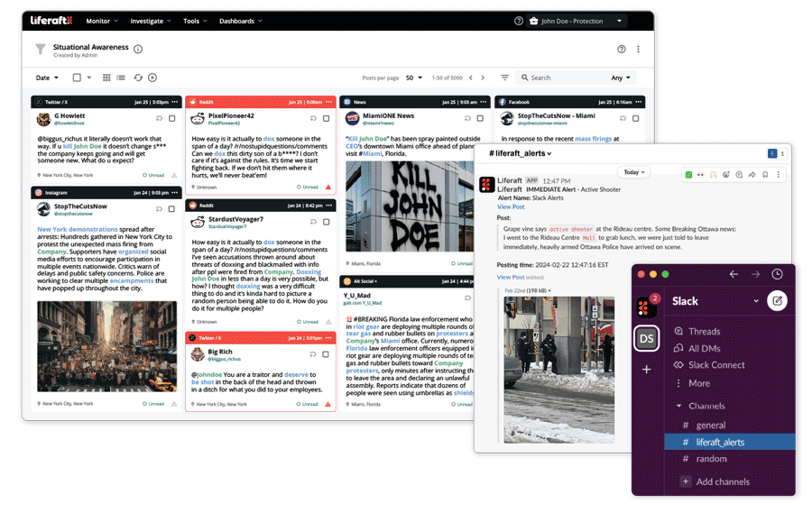Image resolution: width=812 pixels, height=513 pixels.
Task: Click the filter funnel icon beside Situational Awareness
Action: coord(41,50)
